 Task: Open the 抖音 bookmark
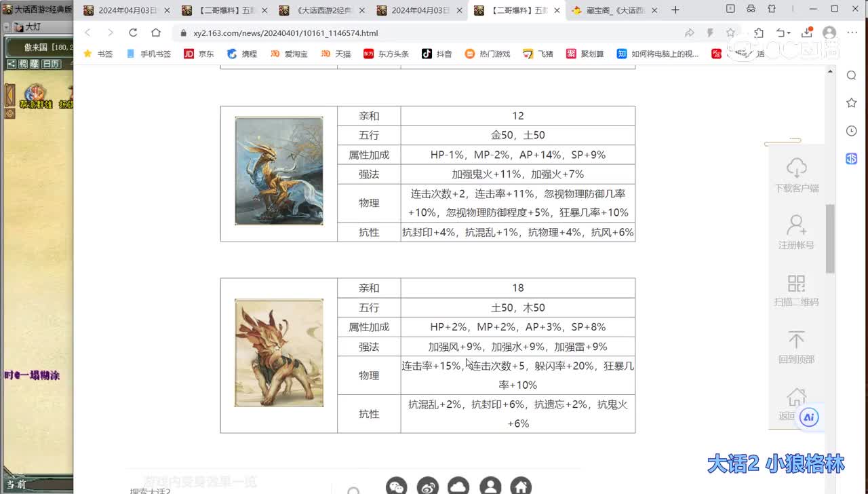[x=437, y=54]
